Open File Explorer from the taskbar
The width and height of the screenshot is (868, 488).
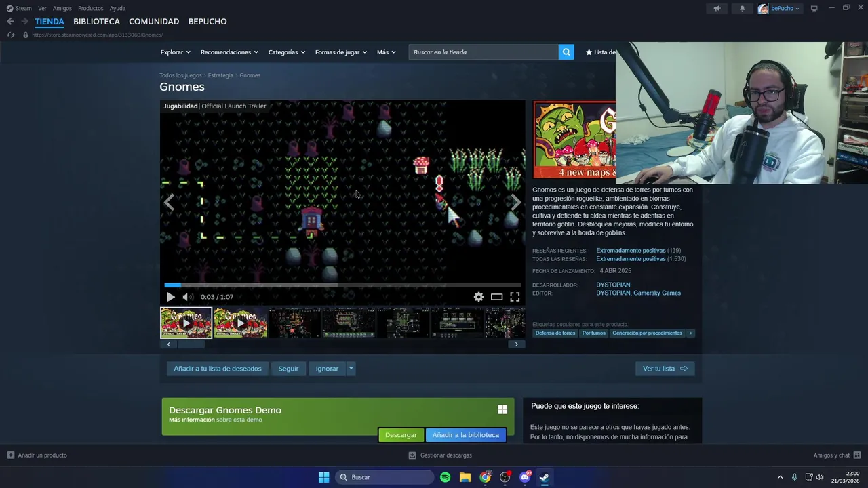pyautogui.click(x=465, y=477)
